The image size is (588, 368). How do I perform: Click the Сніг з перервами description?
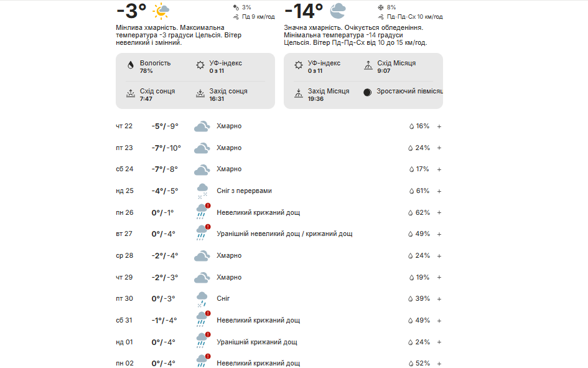click(244, 191)
